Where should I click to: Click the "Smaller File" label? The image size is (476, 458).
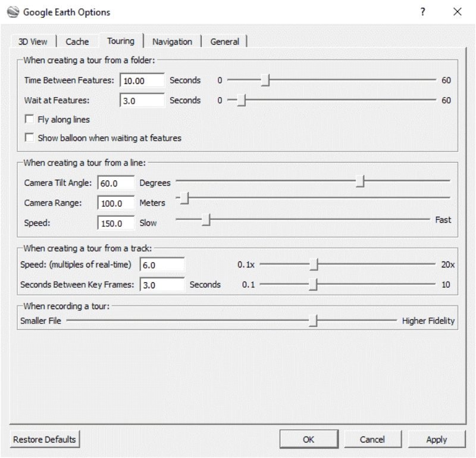(40, 321)
